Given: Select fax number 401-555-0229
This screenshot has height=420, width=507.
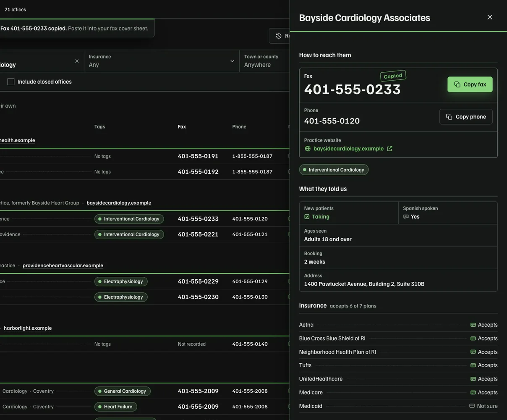Looking at the screenshot, I should pyautogui.click(x=198, y=281).
